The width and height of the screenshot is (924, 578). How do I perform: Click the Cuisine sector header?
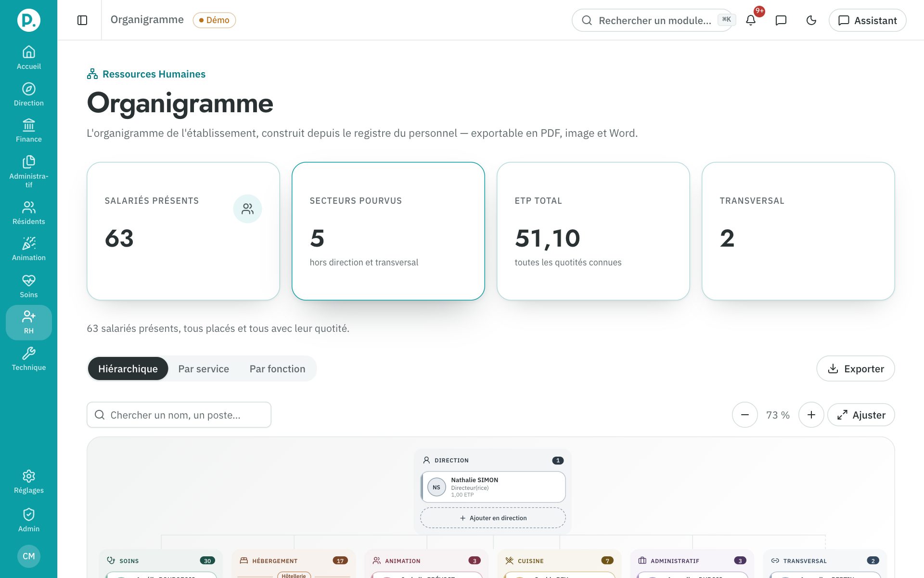pyautogui.click(x=559, y=561)
